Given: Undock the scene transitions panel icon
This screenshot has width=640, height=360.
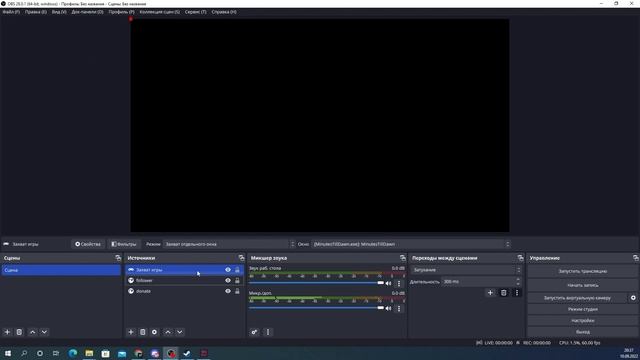Looking at the screenshot, I should click(520, 258).
